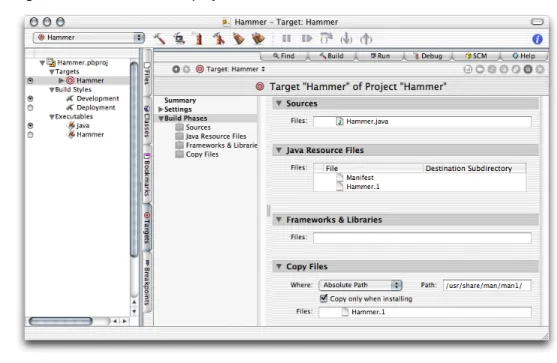The image size is (557, 363).
Task: Click the Hammer.java file icon in Sources
Action: click(340, 121)
